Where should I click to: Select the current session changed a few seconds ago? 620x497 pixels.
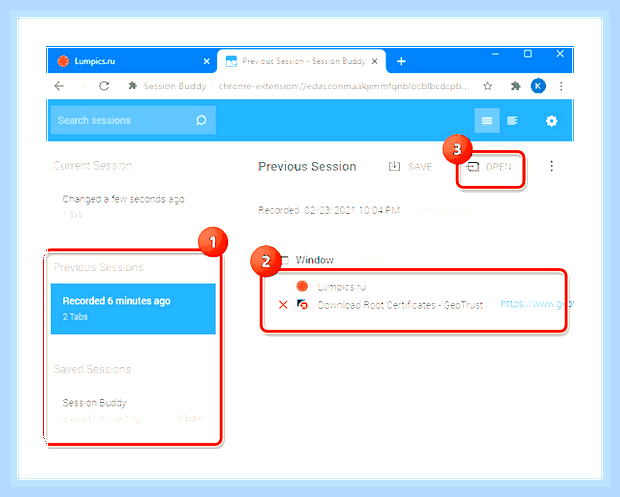pyautogui.click(x=133, y=206)
